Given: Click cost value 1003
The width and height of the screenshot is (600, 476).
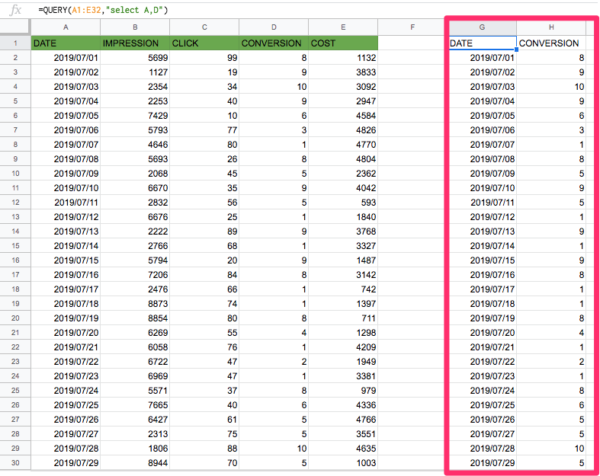Looking at the screenshot, I should pos(343,463).
